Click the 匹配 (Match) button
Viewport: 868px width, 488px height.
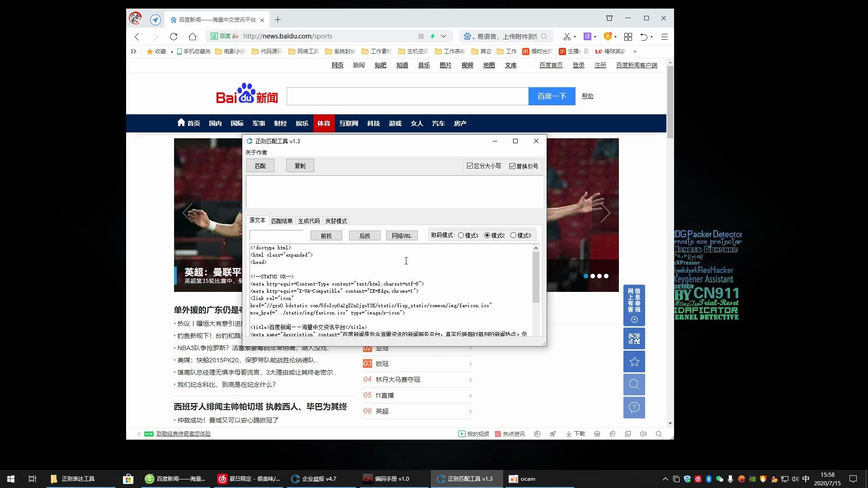[260, 166]
